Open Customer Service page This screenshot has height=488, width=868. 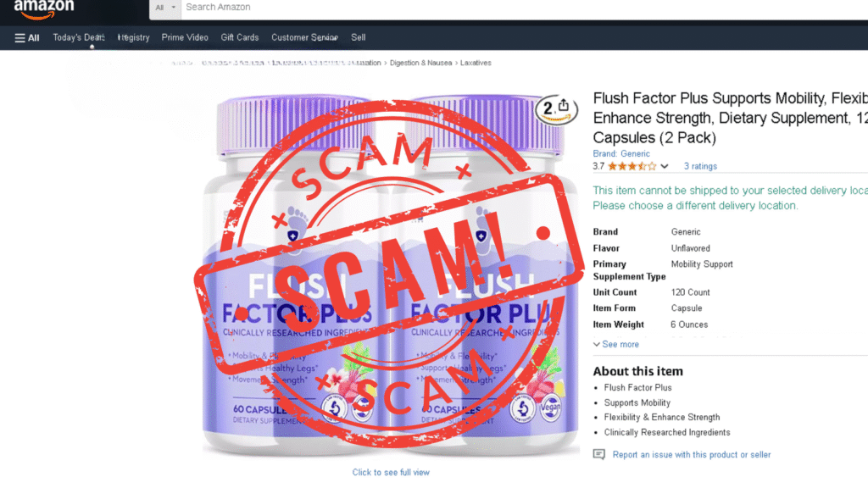304,37
